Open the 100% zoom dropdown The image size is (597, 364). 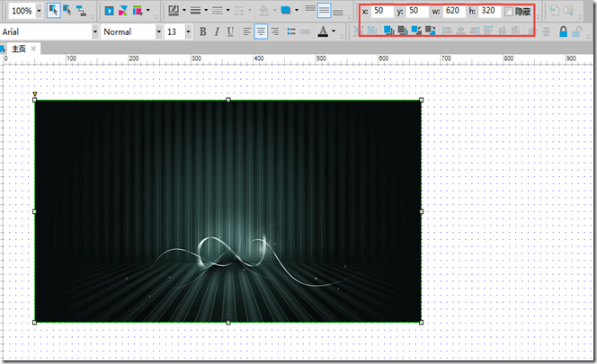39,11
